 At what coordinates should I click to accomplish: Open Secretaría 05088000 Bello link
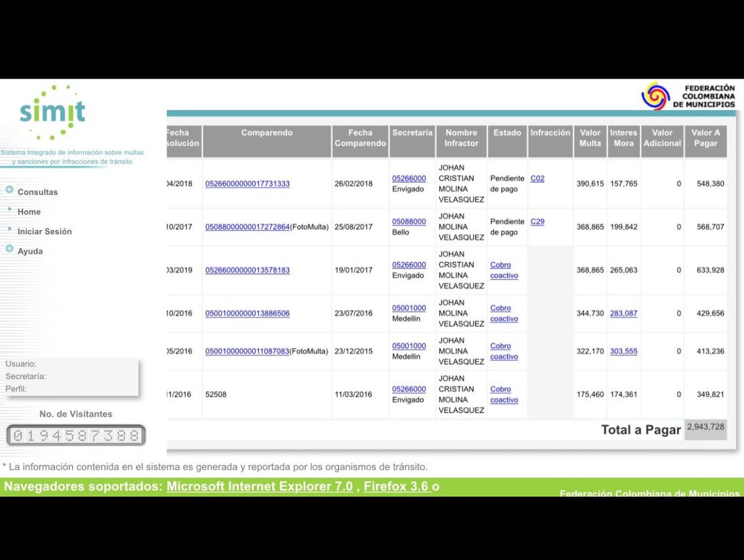tap(409, 222)
